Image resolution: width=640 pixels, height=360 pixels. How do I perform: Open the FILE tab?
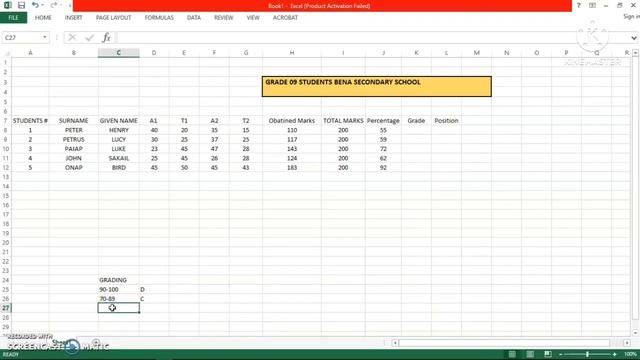click(13, 18)
